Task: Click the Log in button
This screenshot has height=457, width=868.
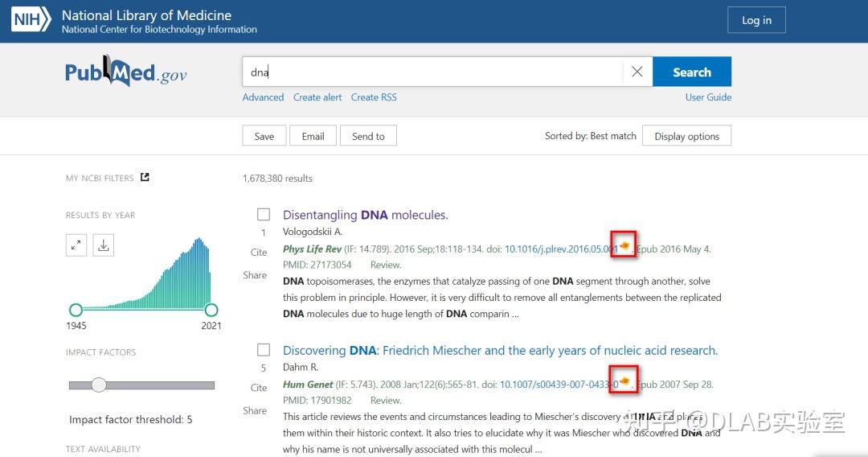Action: coord(756,20)
